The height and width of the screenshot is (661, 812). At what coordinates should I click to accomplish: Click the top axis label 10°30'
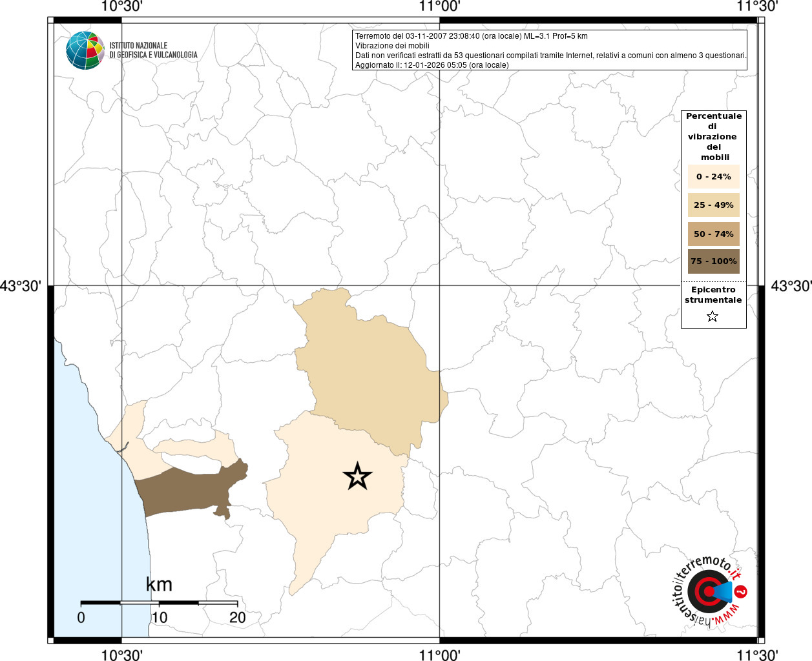(x=121, y=6)
